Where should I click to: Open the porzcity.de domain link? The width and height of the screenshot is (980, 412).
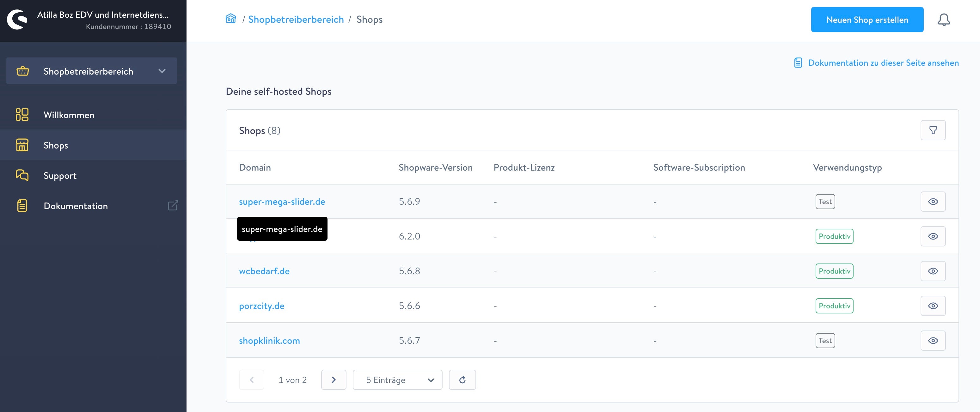point(261,306)
